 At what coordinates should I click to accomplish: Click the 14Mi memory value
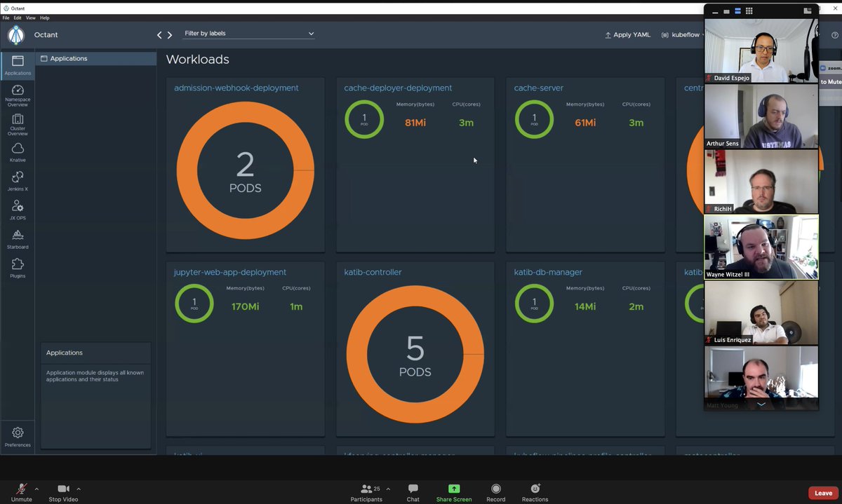585,306
